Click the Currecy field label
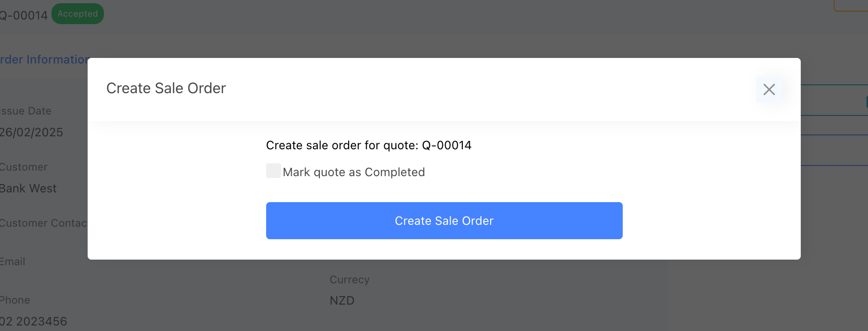 (x=349, y=280)
